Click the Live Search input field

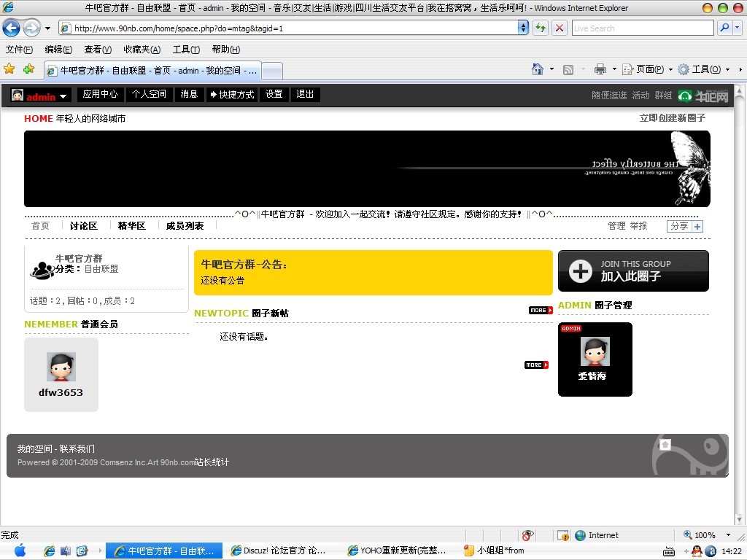point(643,28)
